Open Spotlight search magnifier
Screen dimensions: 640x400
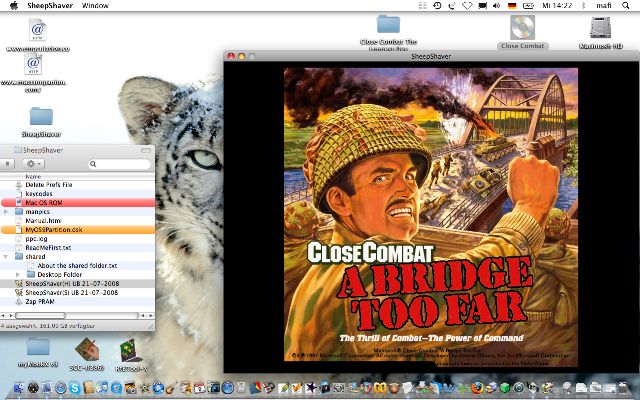tap(625, 5)
